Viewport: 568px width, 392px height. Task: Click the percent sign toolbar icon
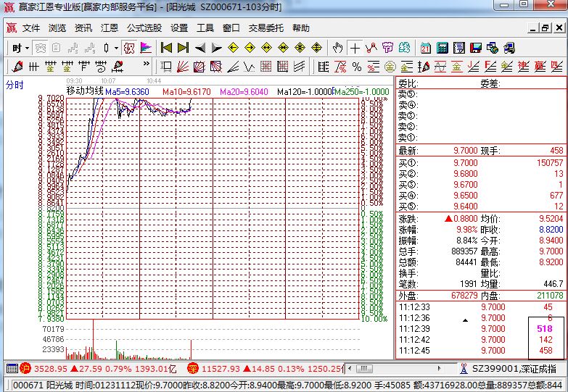356,67
